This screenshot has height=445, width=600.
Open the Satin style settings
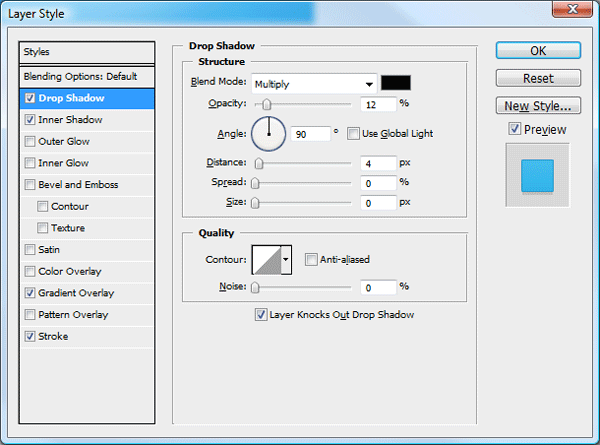tap(87, 250)
